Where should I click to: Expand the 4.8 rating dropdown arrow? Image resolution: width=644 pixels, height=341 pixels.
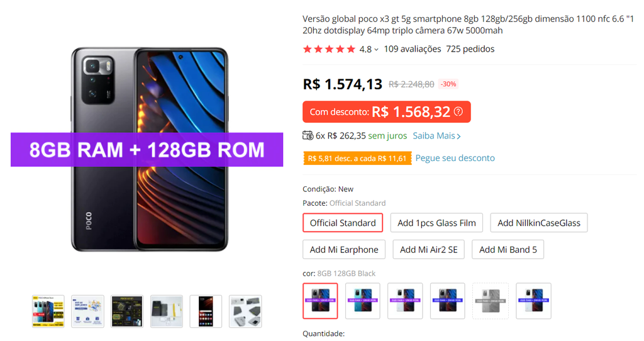coord(376,50)
